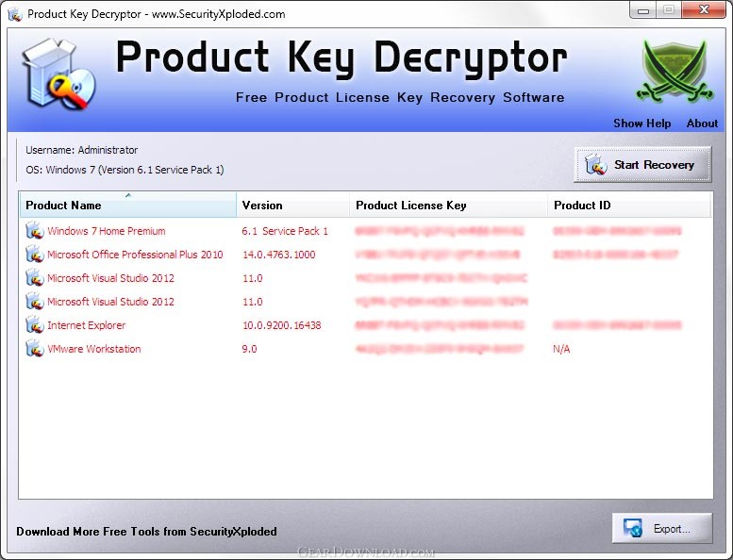Sort by Product License Key header
This screenshot has height=560, width=733.
coord(448,205)
